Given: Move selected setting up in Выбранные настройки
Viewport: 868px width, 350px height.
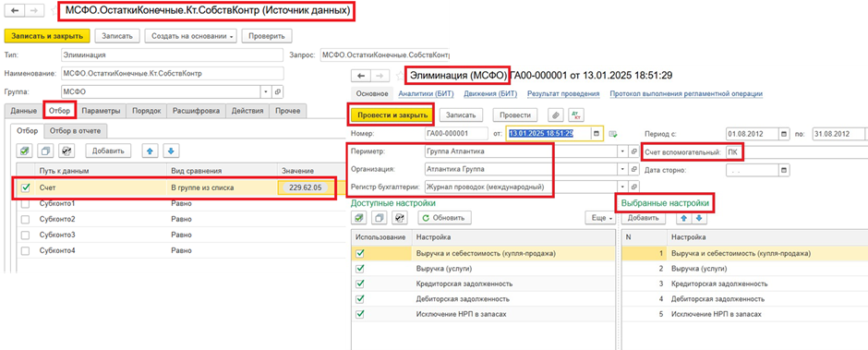Looking at the screenshot, I should pos(685,218).
